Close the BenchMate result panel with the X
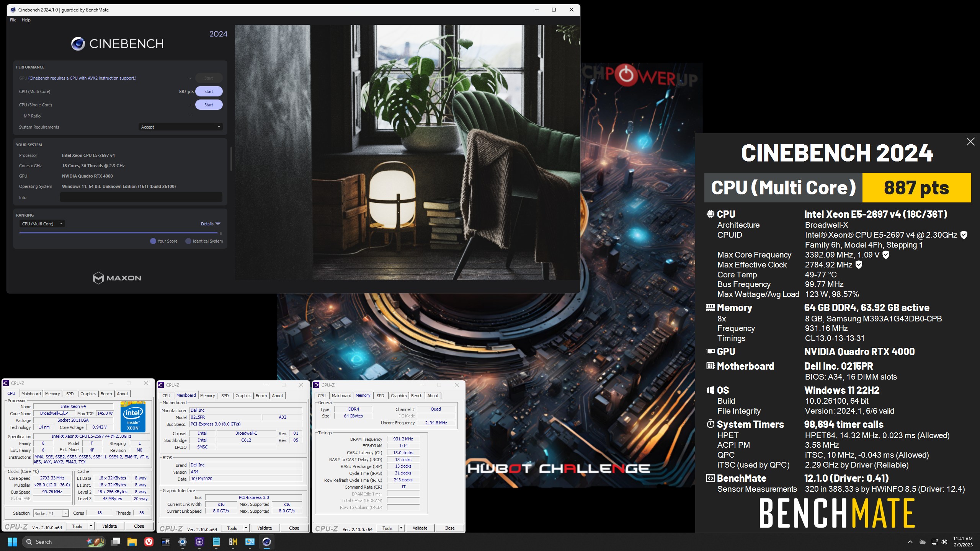The height and width of the screenshot is (551, 980). point(970,142)
